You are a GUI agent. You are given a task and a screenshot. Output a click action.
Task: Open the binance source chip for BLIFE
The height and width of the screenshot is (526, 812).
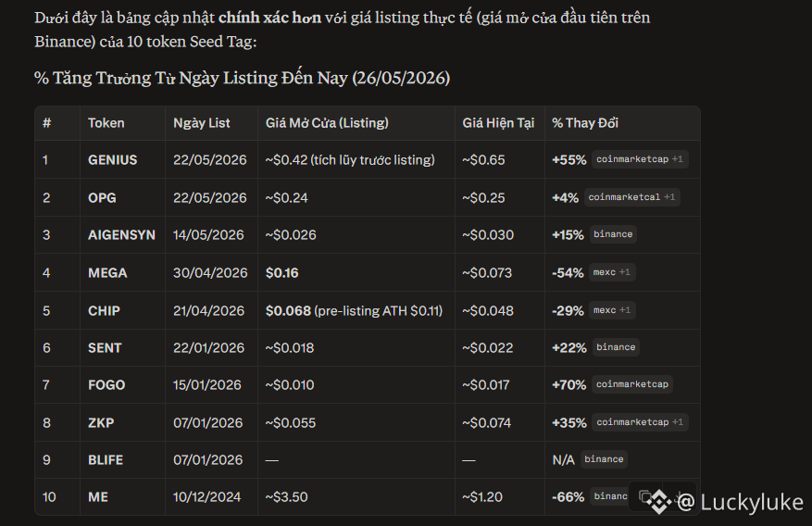click(x=604, y=459)
